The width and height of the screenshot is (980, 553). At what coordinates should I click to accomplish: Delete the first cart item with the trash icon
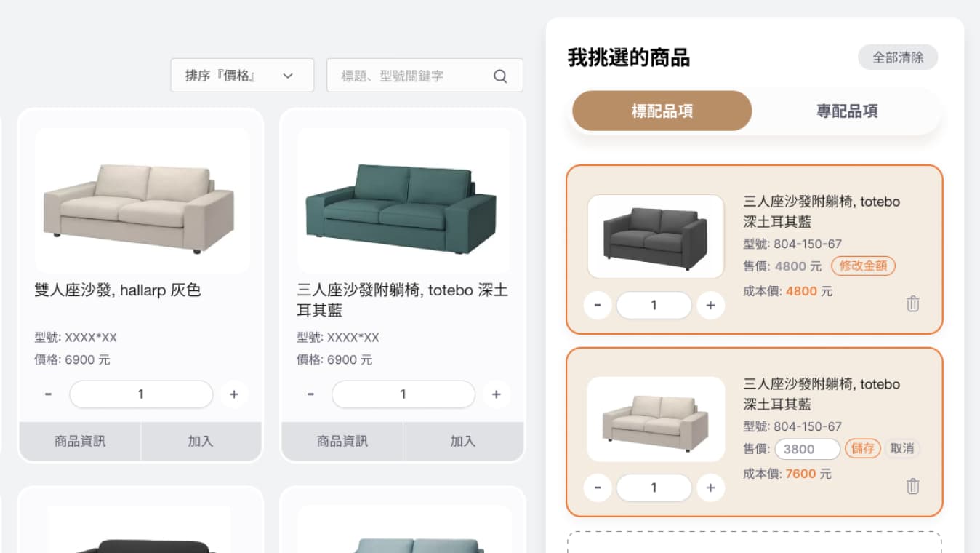913,304
